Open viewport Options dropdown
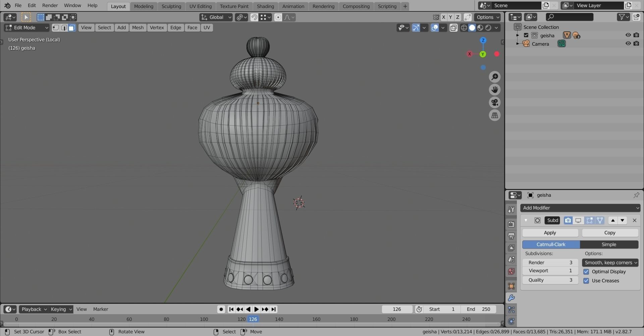Screen dimensions: 644x336 point(488,17)
